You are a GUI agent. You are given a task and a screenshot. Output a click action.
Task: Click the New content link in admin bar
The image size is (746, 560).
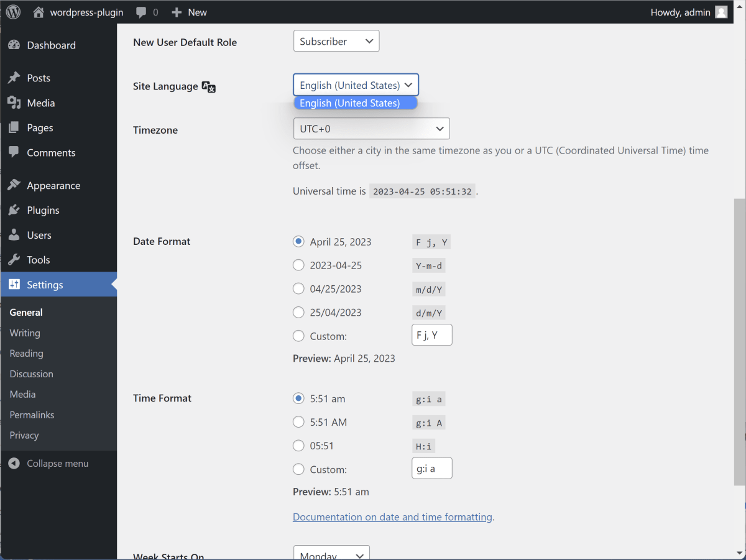tap(189, 12)
